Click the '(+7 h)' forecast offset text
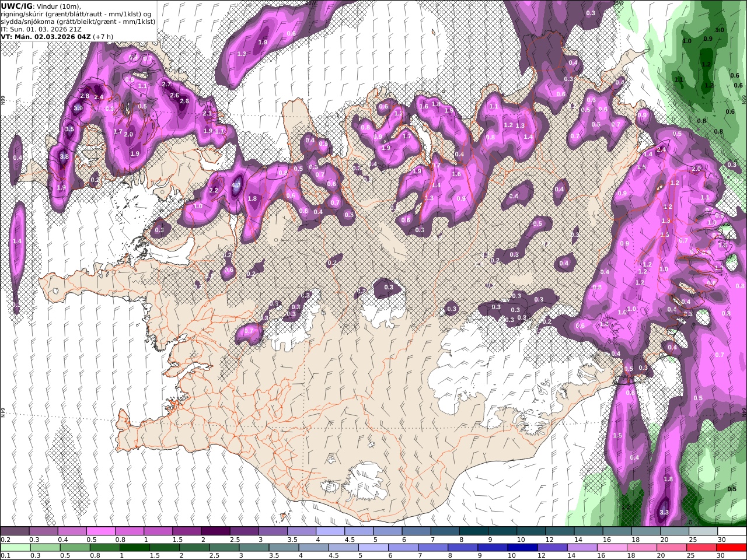Image resolution: width=747 pixels, height=560 pixels. click(x=103, y=36)
